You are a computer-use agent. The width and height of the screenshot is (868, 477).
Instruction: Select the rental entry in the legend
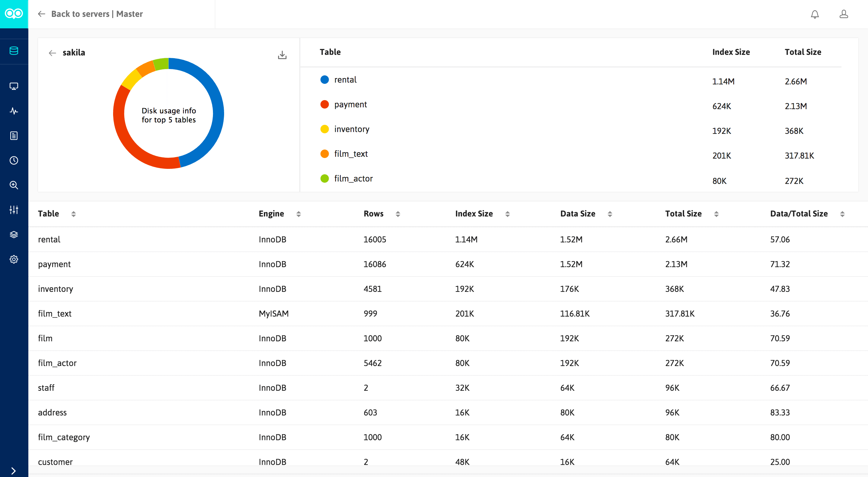point(345,80)
